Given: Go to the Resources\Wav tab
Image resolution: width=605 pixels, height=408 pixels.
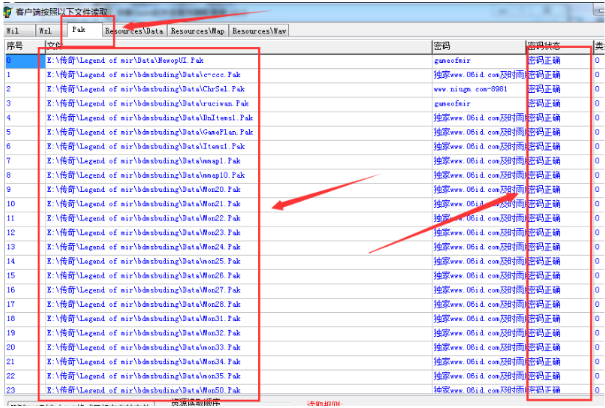Looking at the screenshot, I should tap(258, 31).
